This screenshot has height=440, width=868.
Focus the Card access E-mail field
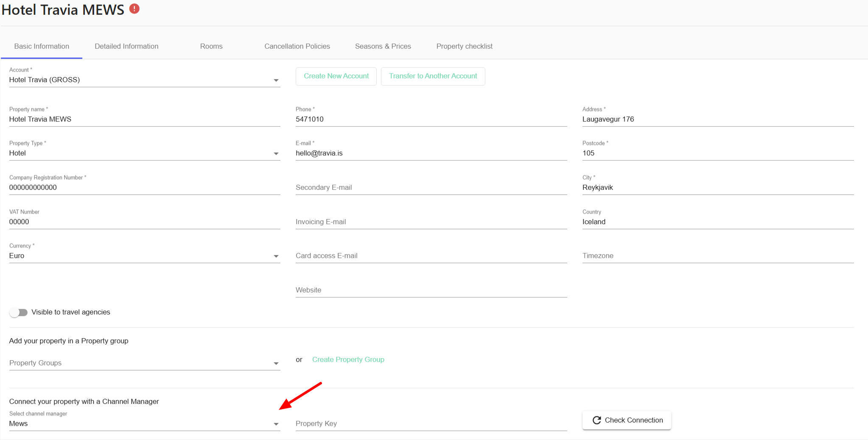(x=431, y=256)
